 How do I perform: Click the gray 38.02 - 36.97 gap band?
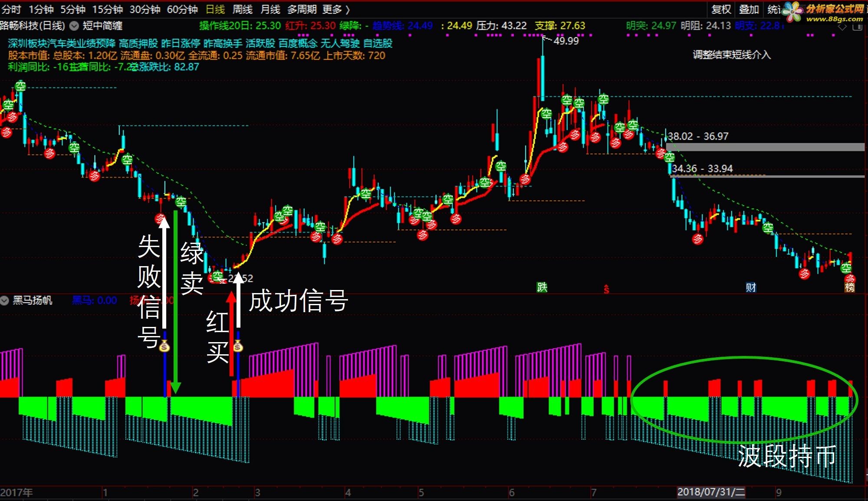click(766, 147)
